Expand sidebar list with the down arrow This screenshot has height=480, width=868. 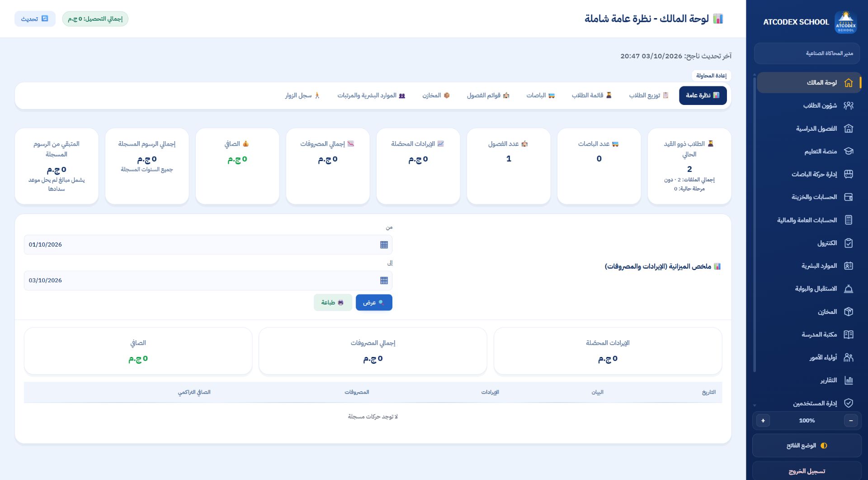755,405
